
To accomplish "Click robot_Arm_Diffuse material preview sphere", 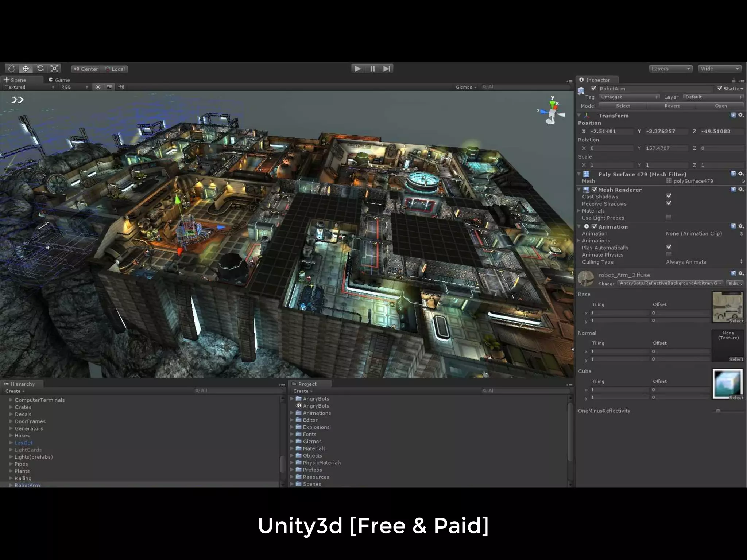I will tap(586, 278).
